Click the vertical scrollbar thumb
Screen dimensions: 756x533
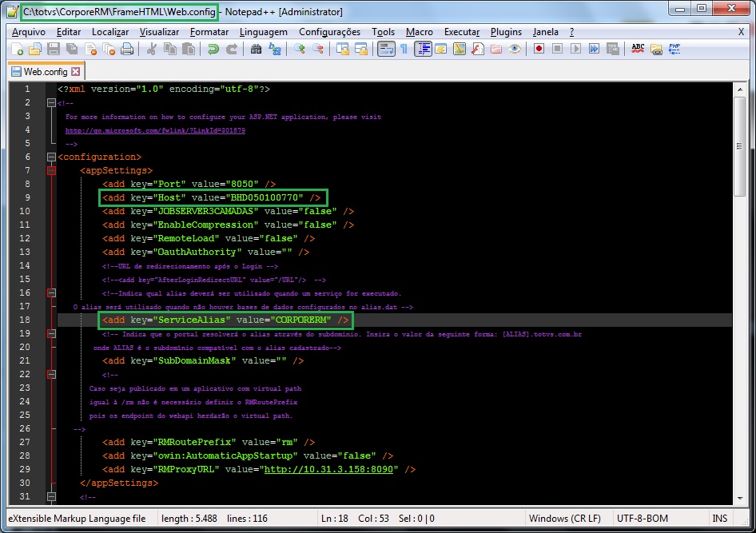[739, 146]
